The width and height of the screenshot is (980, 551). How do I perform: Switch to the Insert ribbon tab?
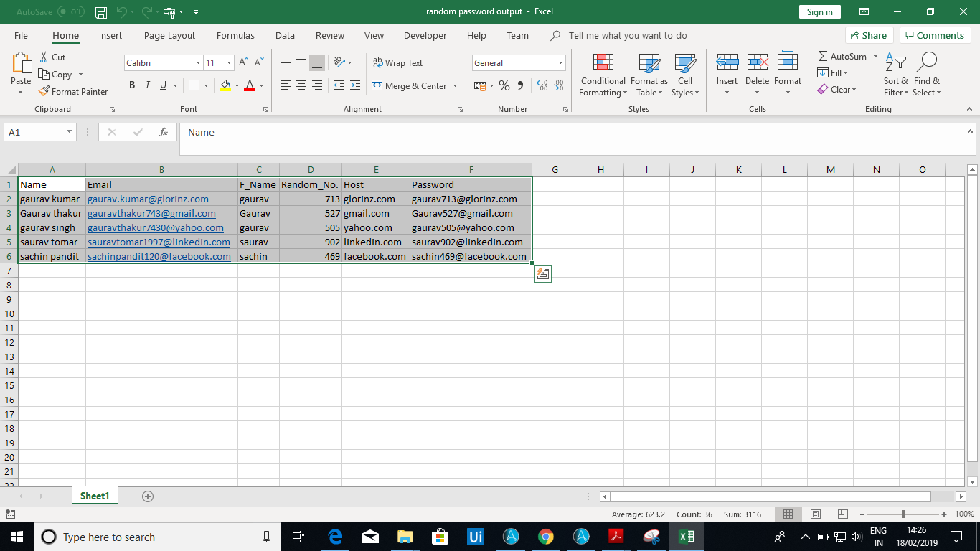[x=110, y=35]
